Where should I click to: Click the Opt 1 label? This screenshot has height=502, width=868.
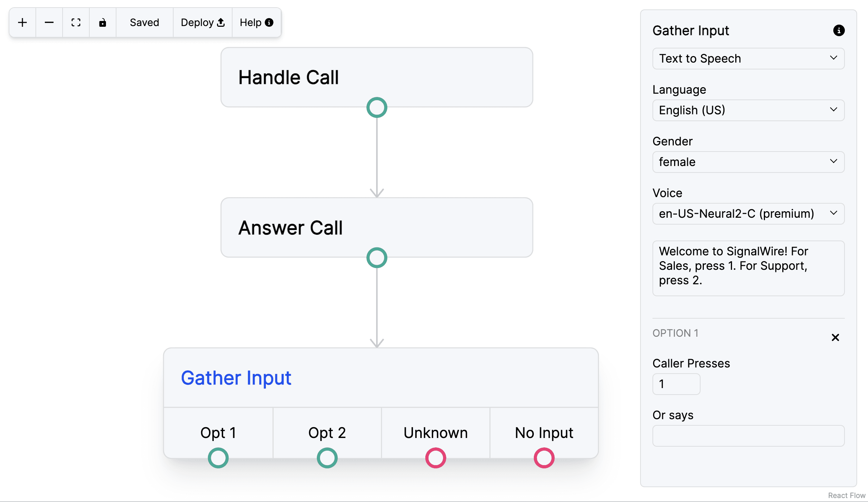(218, 433)
